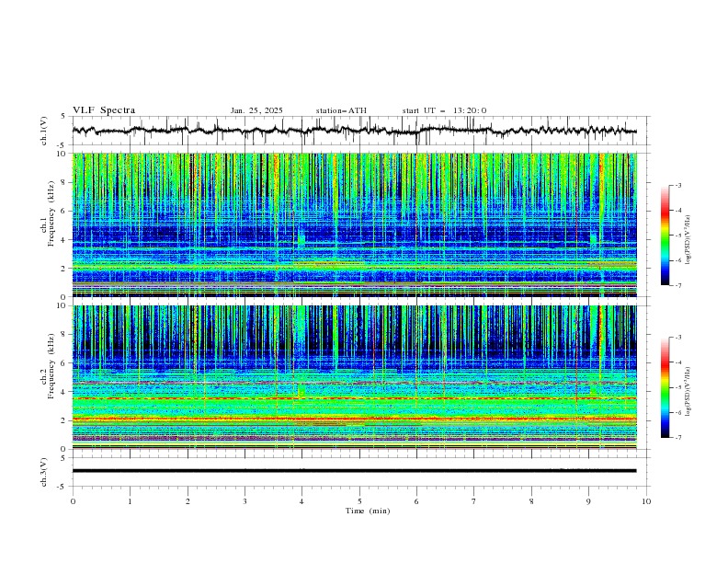The height and width of the screenshot is (563, 728).
Task: Click time axis tick label "3"
Action: pos(245,501)
